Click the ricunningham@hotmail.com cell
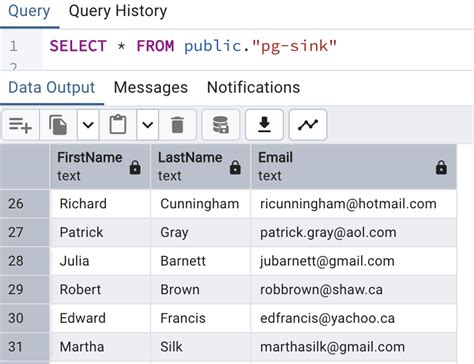Screen dimensions: 474x364 (353, 204)
